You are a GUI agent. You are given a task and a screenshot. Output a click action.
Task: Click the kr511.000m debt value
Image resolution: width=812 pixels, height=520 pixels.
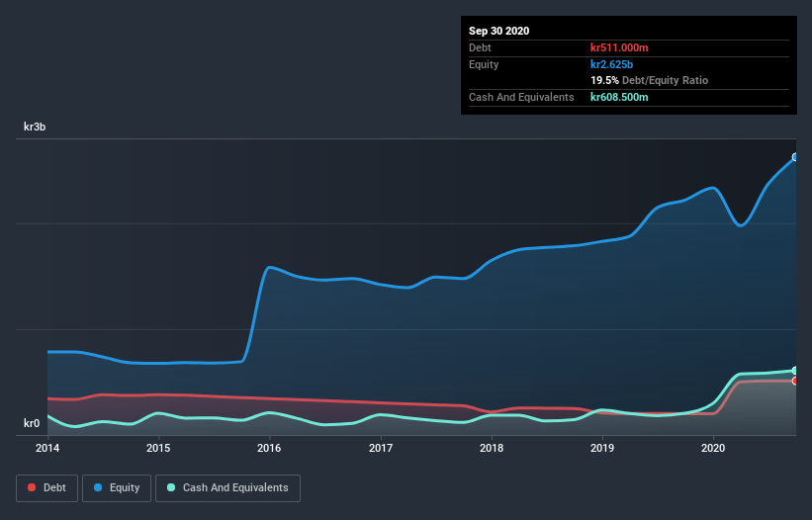pyautogui.click(x=619, y=47)
